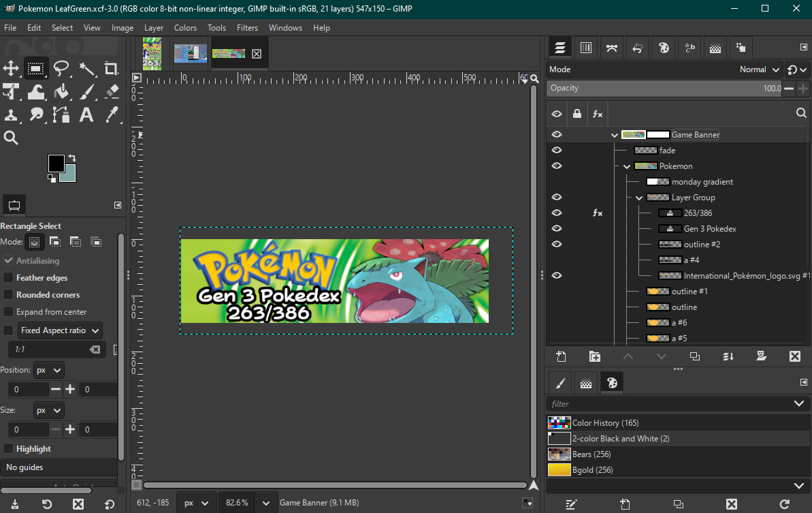Open the Colors menu

(x=185, y=28)
